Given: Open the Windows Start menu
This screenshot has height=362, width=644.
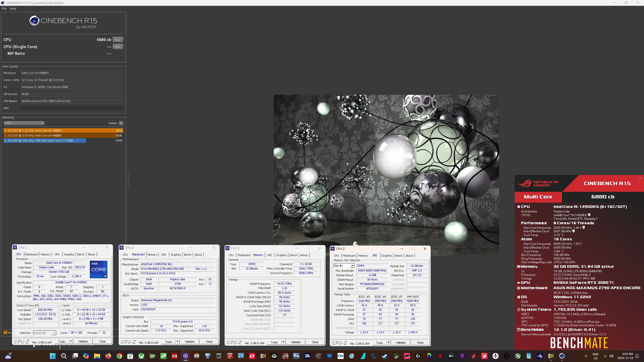Looking at the screenshot, I should [x=53, y=356].
